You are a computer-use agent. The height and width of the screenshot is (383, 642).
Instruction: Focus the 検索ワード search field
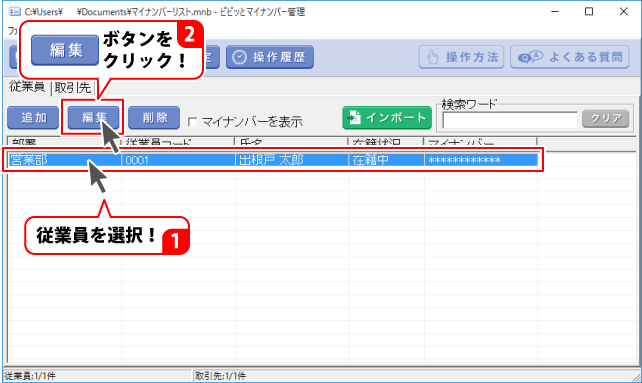510,120
